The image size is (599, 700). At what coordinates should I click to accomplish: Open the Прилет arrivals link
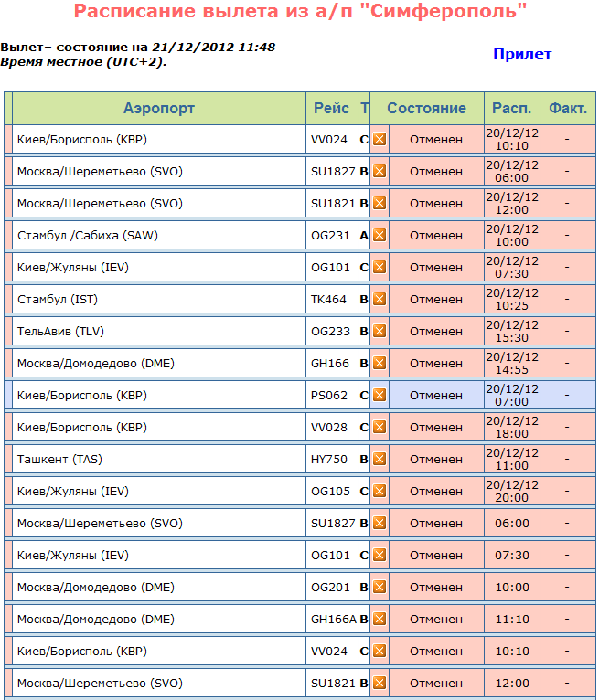click(522, 54)
